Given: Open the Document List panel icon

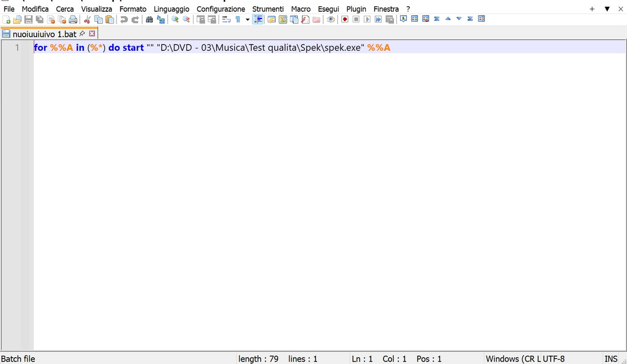Looking at the screenshot, I should [294, 20].
